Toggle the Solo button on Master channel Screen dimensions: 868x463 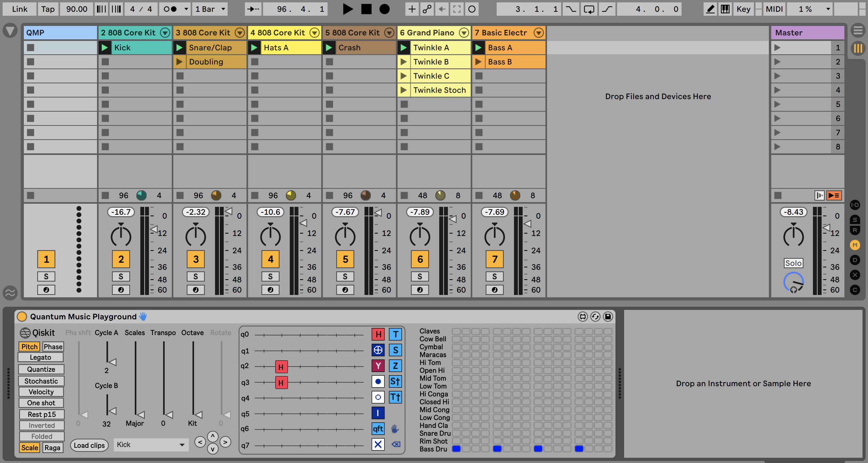(793, 263)
